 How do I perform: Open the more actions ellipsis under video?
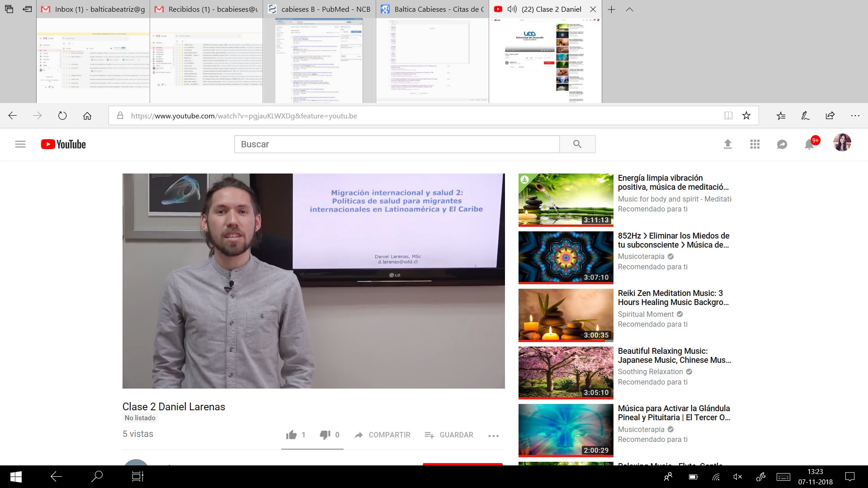click(x=493, y=436)
